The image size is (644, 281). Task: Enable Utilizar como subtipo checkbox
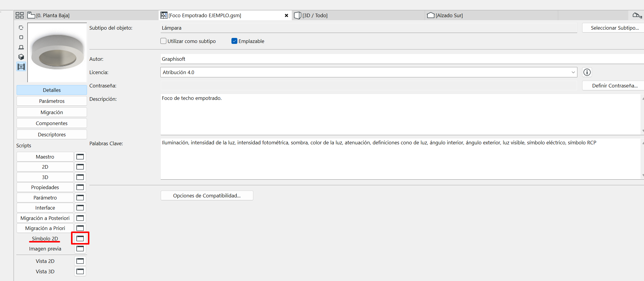[163, 41]
